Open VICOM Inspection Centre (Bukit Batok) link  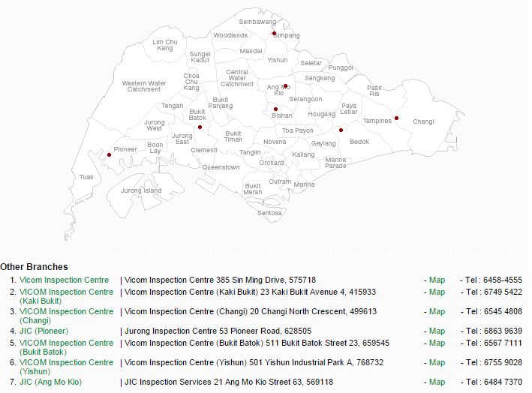(66, 347)
